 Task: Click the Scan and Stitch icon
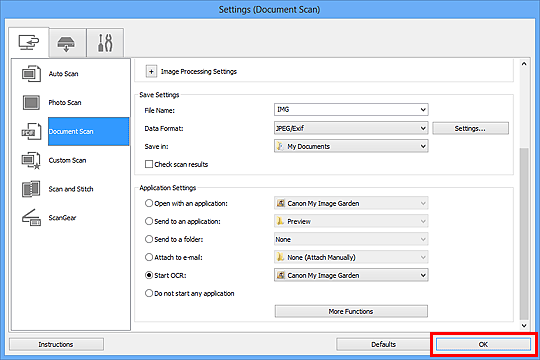31,189
